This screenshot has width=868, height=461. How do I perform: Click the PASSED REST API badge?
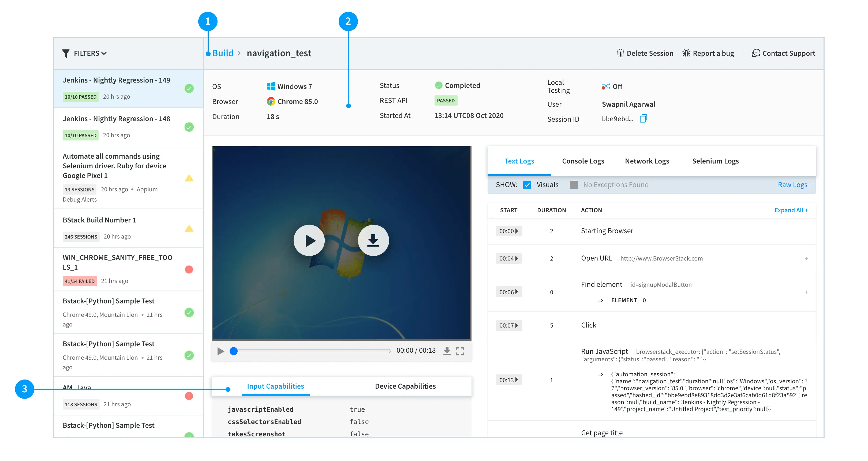point(446,101)
